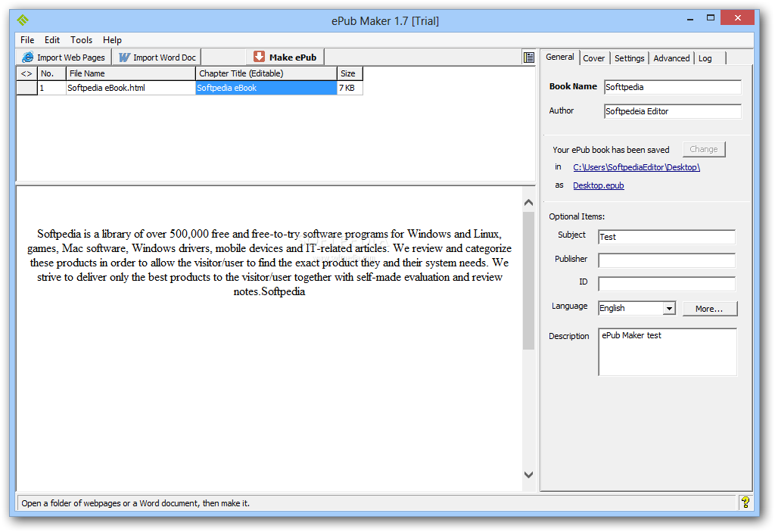Click the Author input field
The width and height of the screenshot is (775, 532).
click(x=673, y=111)
